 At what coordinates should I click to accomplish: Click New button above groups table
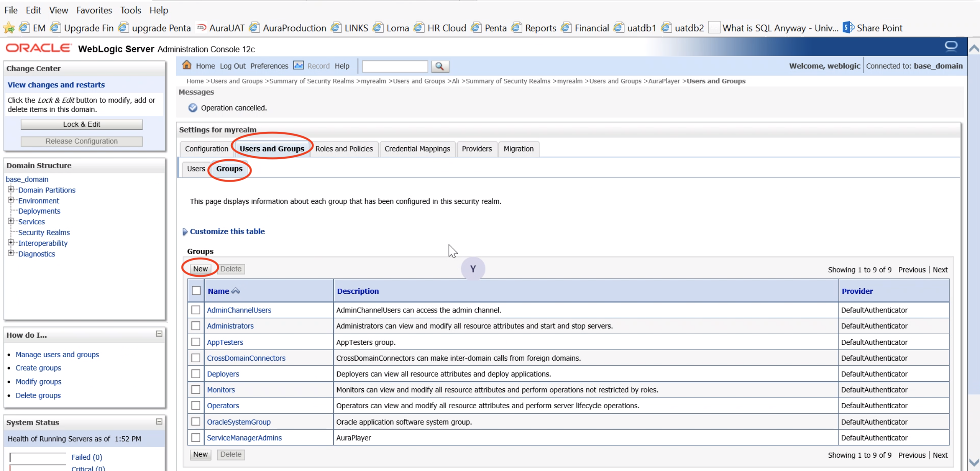(200, 269)
